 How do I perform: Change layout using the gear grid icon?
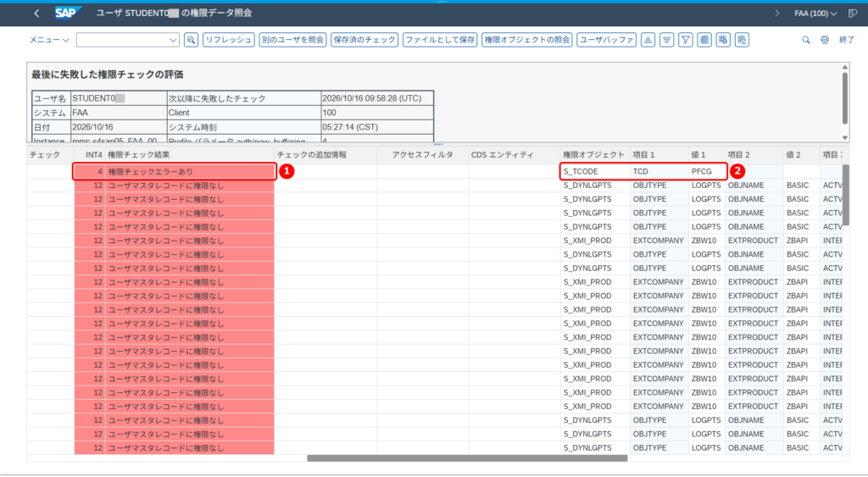pyautogui.click(x=723, y=40)
